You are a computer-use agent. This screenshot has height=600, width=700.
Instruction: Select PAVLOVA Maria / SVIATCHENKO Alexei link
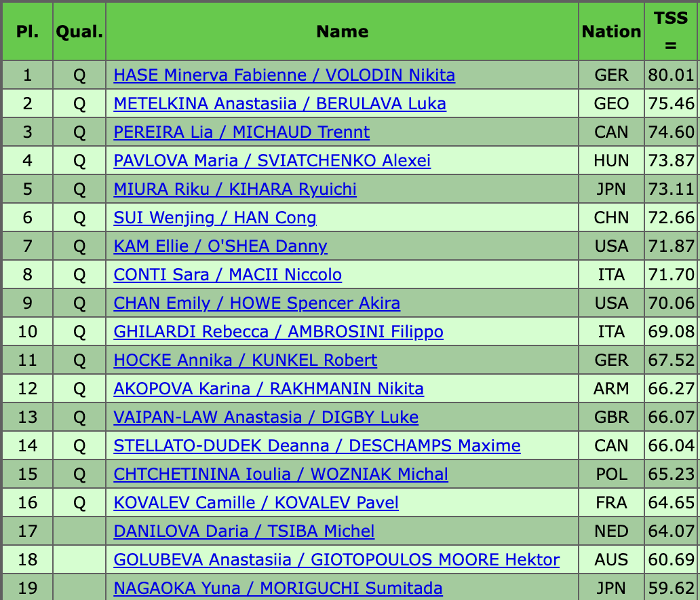coord(272,161)
